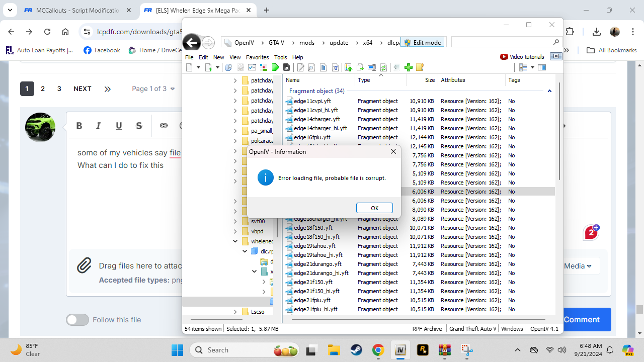Screen dimensions: 644x362
Task: Click the Bold formatting icon in comment editor
Action: pyautogui.click(x=79, y=126)
